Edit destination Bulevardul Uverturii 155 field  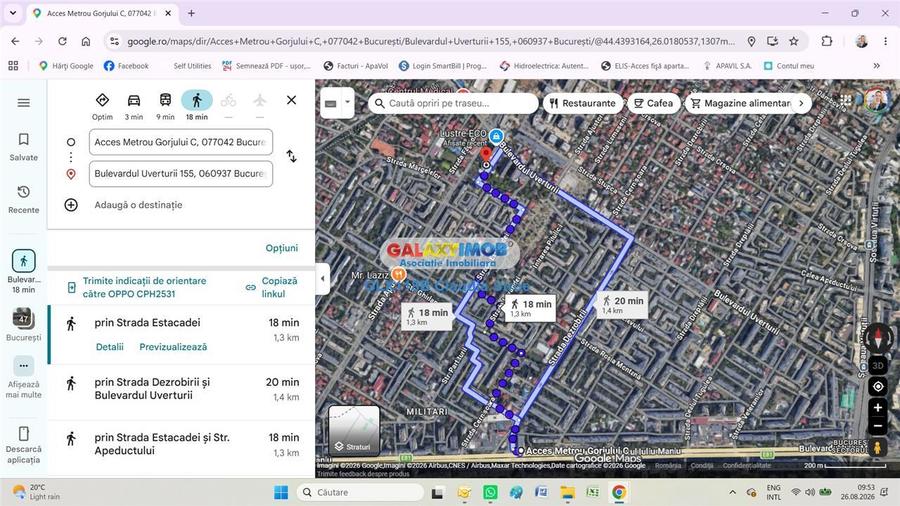tap(181, 174)
